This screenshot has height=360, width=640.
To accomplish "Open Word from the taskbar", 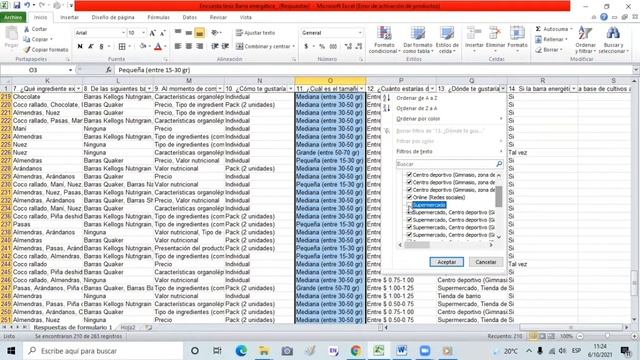I will [x=401, y=351].
